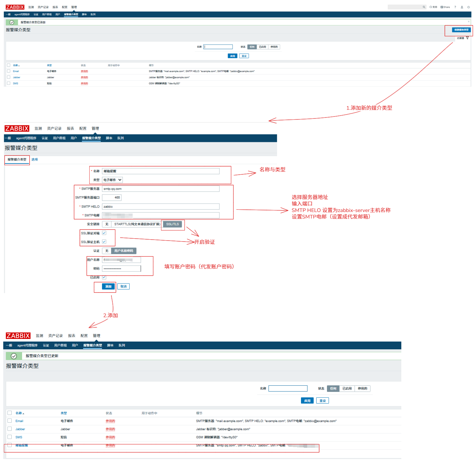Open agent代理程序 submenu in the bottom screenshot
Image resolution: width=476 pixels, height=462 pixels.
click(x=27, y=345)
